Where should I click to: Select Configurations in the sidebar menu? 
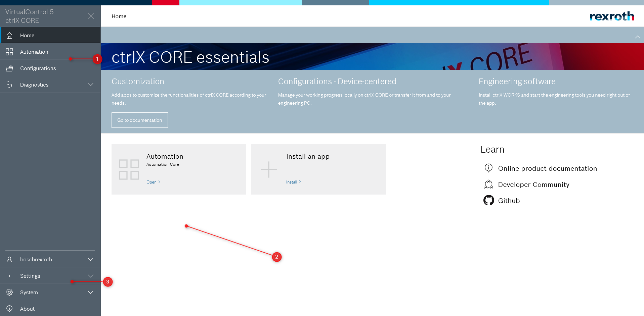pyautogui.click(x=38, y=68)
